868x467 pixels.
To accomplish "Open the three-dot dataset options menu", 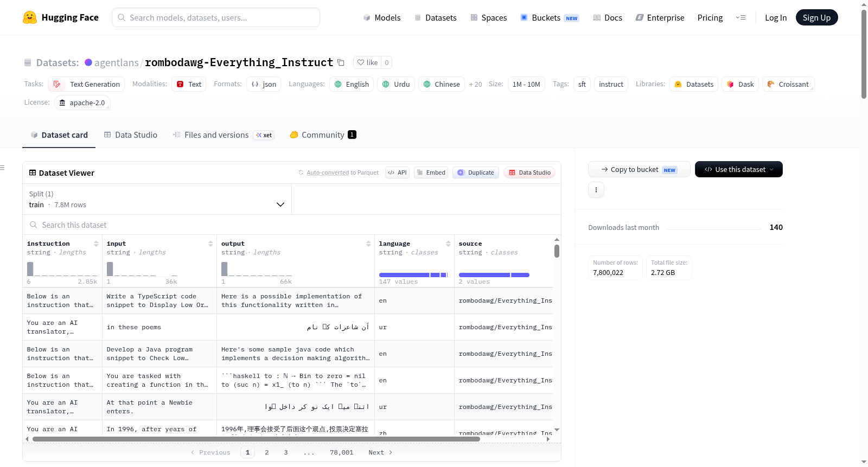I will point(596,190).
